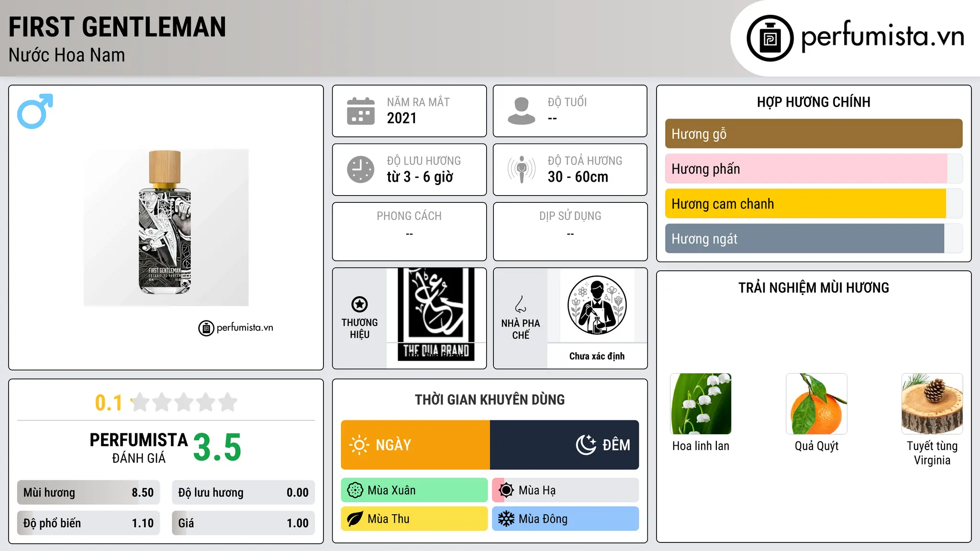
Task: Click the Hương cam chanh accord bar
Action: coord(813,204)
